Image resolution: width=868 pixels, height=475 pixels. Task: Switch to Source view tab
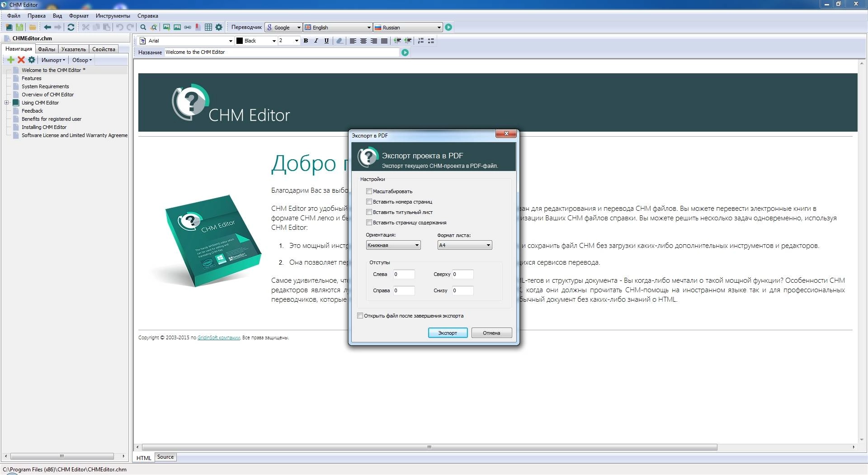tap(165, 457)
